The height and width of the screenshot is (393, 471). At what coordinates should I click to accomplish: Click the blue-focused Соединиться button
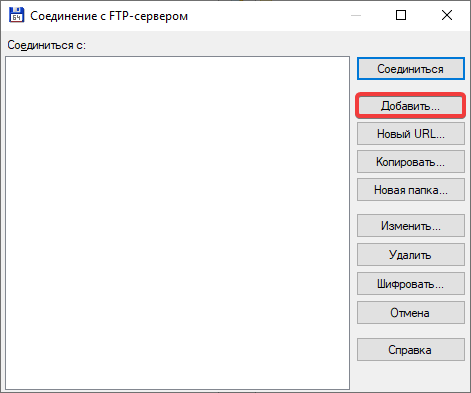click(x=411, y=69)
